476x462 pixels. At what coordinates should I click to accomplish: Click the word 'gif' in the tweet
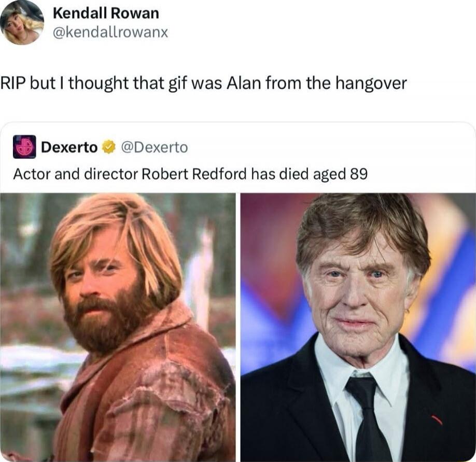point(177,84)
